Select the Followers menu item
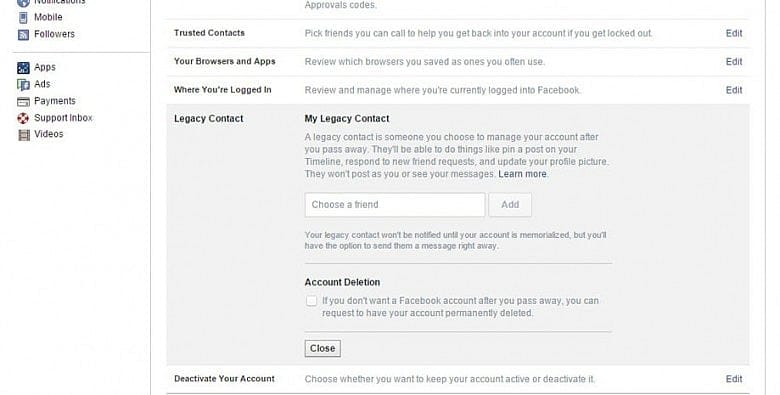 [54, 34]
